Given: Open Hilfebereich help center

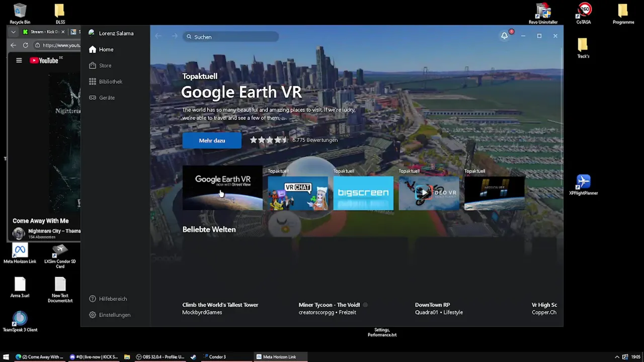Looking at the screenshot, I should 108,299.
